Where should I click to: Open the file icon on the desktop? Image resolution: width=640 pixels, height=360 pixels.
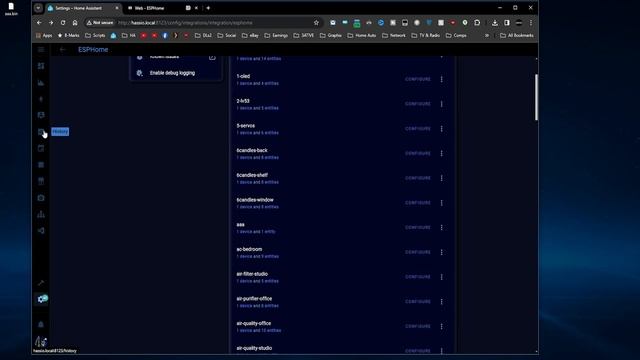coord(11,9)
